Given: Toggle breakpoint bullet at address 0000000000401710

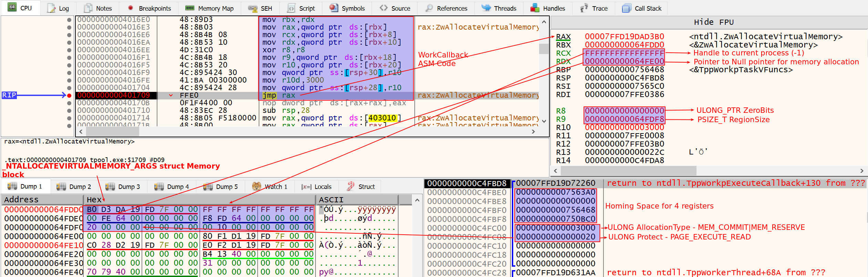Looking at the screenshot, I should [x=69, y=110].
